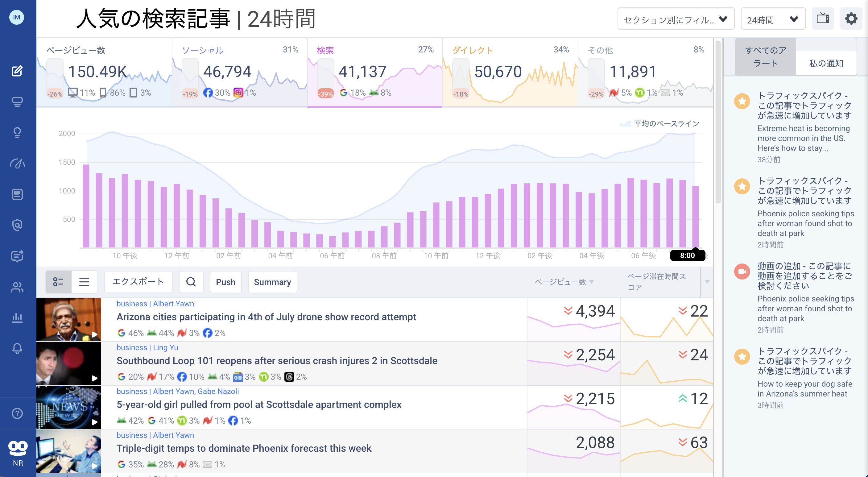Viewport: 868px width, 477px height.
Task: Play video thumbnail for drone show article
Action: [x=69, y=320]
